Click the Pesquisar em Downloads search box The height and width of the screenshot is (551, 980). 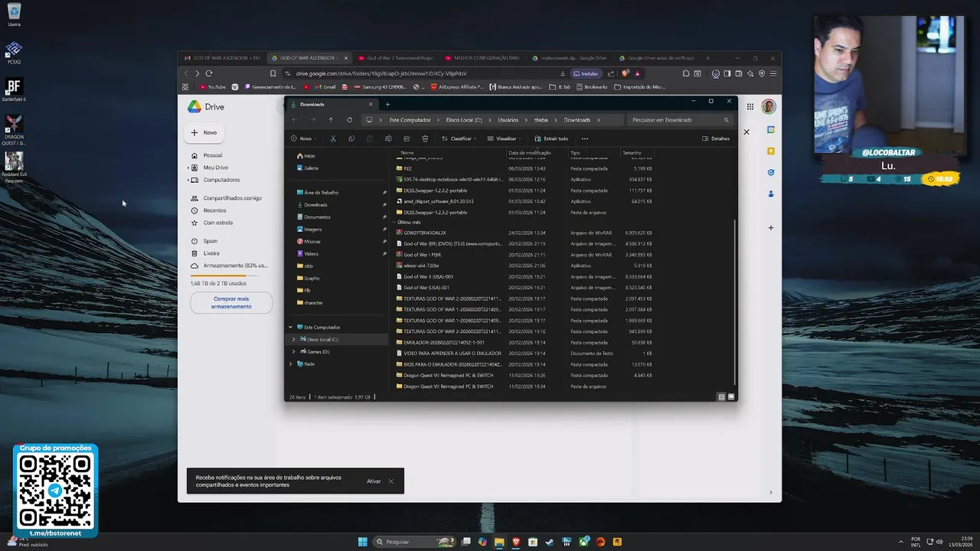pyautogui.click(x=680, y=120)
